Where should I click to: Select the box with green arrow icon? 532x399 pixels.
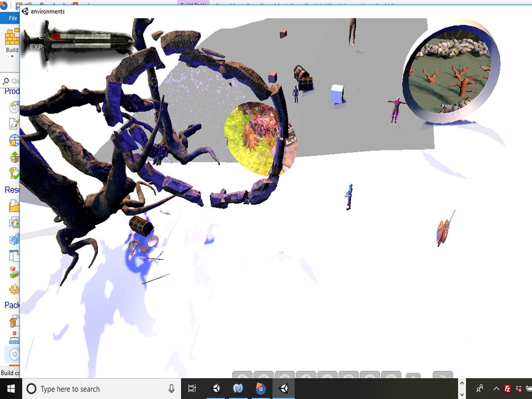[14, 157]
